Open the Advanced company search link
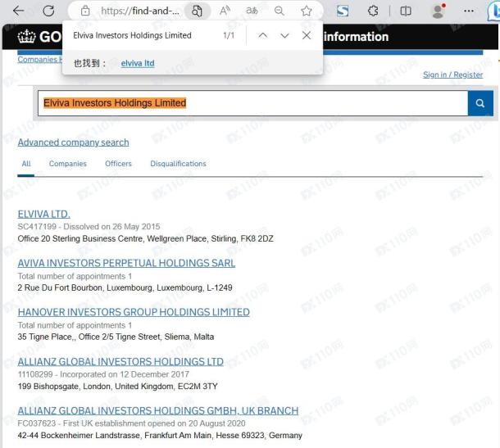 (x=73, y=143)
